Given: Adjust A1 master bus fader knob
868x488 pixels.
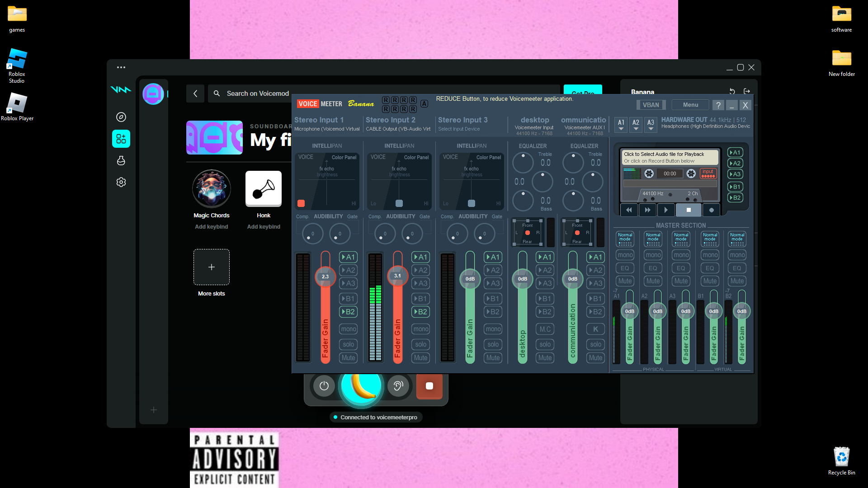Looking at the screenshot, I should point(630,311).
